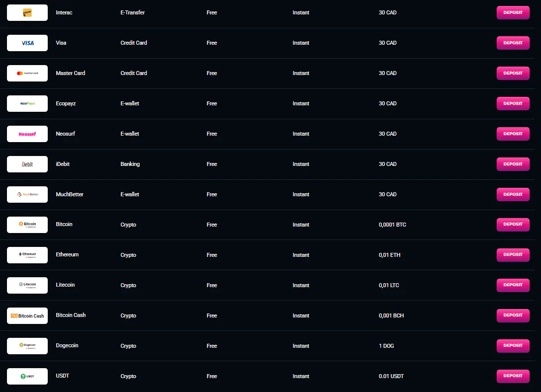Screen dimensions: 541x392
Task: Deposit with USDT
Action: [513, 376]
